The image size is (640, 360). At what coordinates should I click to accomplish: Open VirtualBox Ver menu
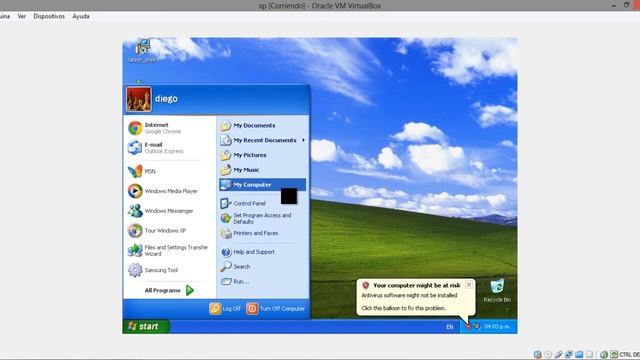22,16
